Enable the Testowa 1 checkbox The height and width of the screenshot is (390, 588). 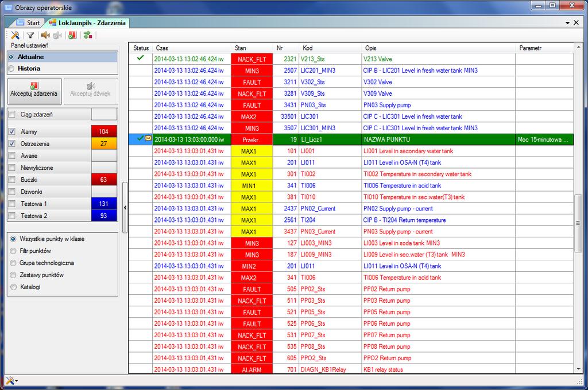12,204
